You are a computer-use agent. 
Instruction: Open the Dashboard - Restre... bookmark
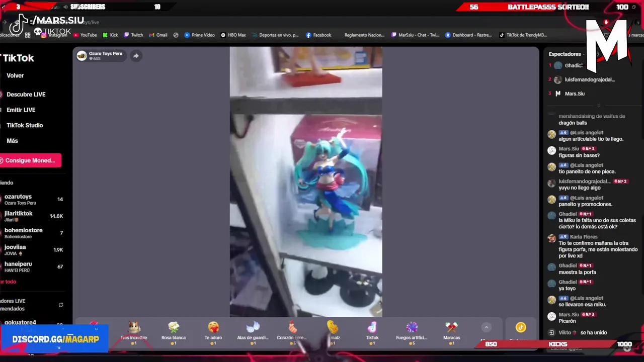point(468,35)
